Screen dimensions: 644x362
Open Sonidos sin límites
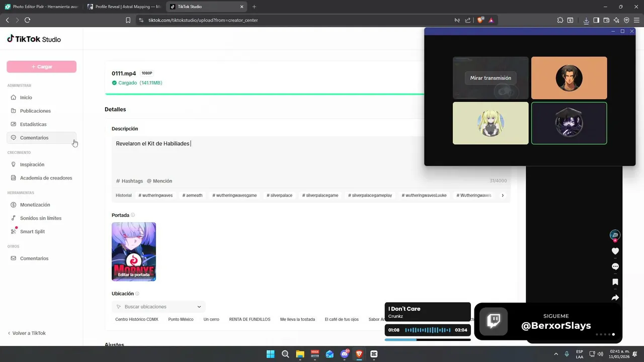coord(41,218)
